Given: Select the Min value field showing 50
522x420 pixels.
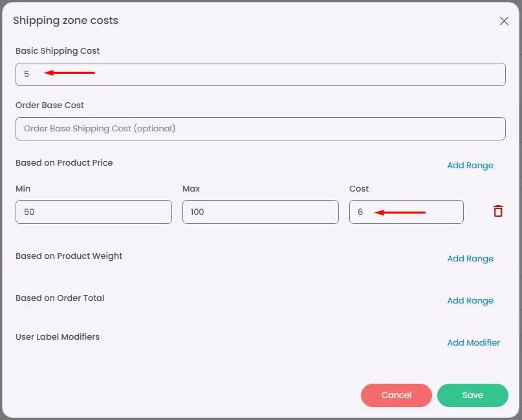Looking at the screenshot, I should (94, 212).
